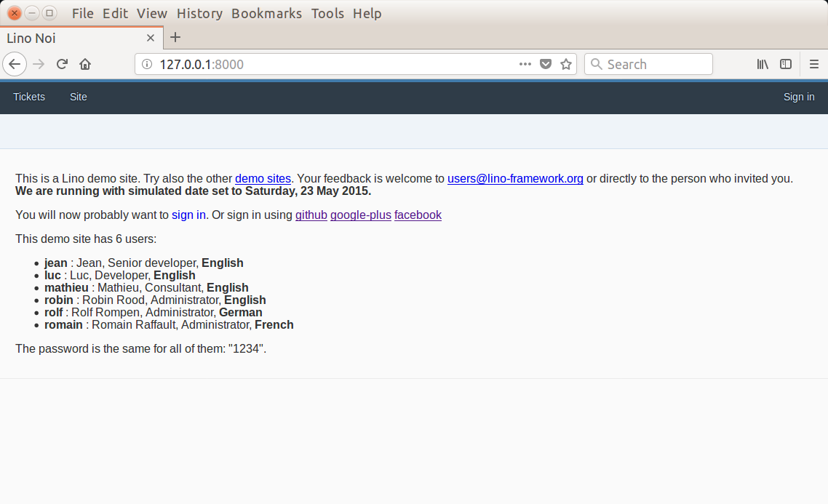The image size is (828, 504).
Task: Open the Bookmarks menu
Action: 267,13
